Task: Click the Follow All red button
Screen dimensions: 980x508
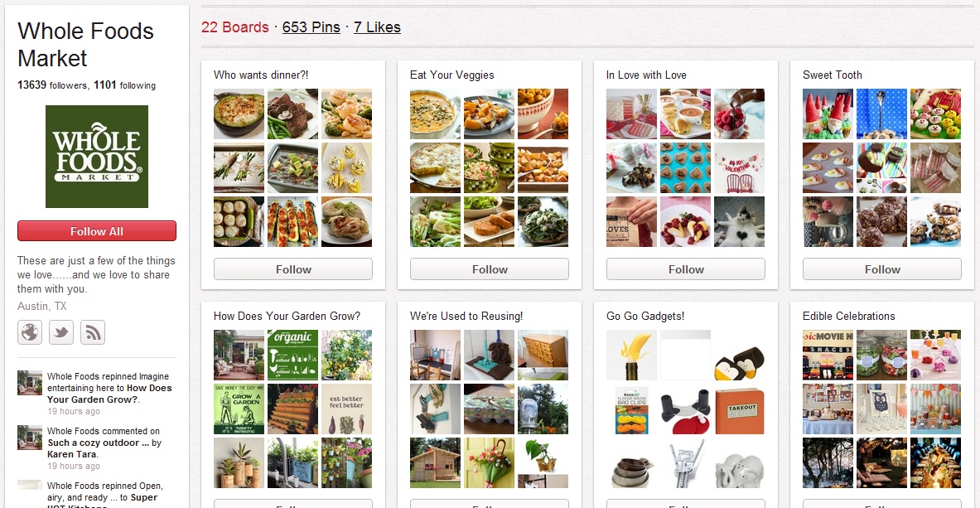Action: tap(97, 231)
